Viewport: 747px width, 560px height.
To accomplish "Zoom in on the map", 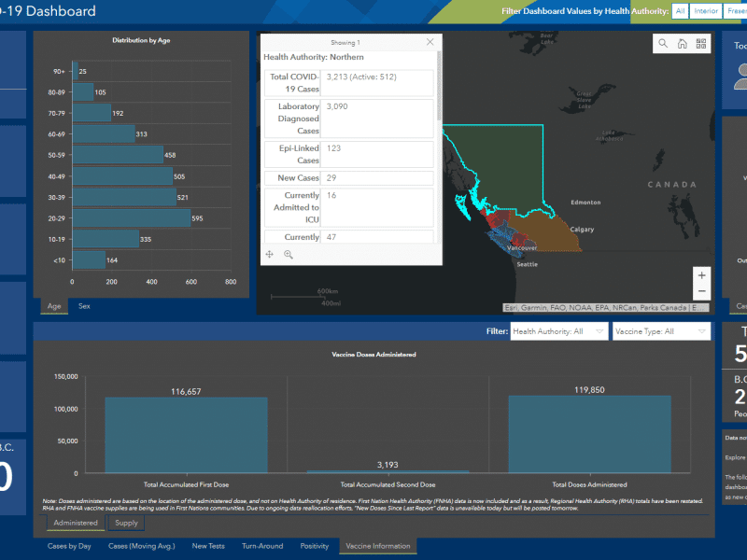I will tap(702, 275).
